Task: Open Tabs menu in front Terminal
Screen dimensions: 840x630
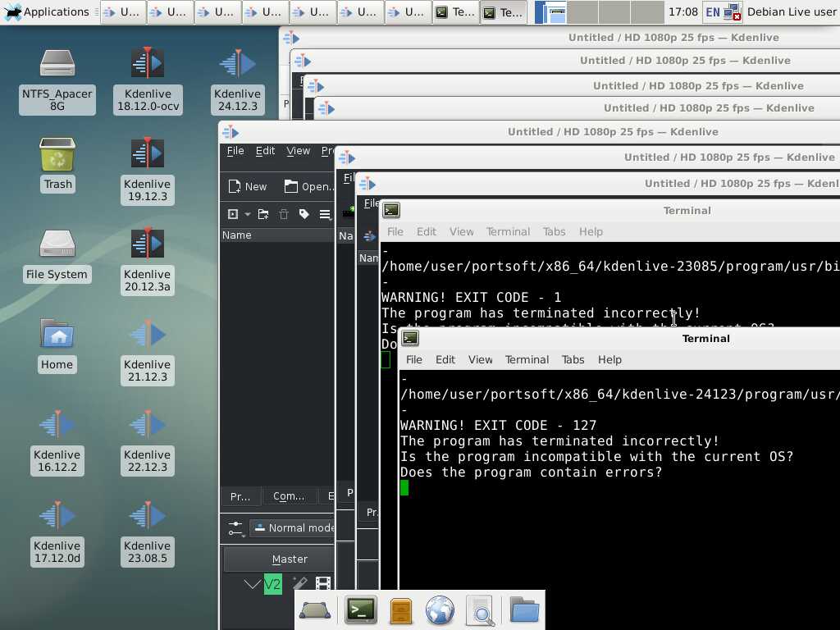Action: [x=573, y=360]
